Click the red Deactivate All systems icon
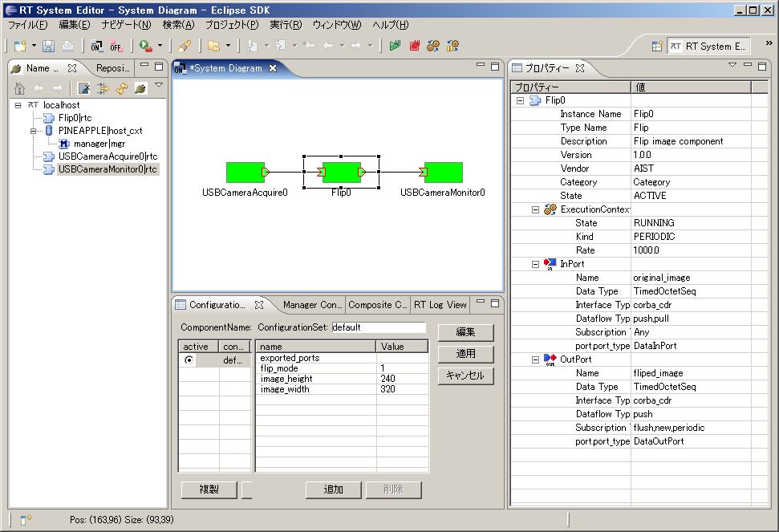Screen dimensions: 779x532 414,47
